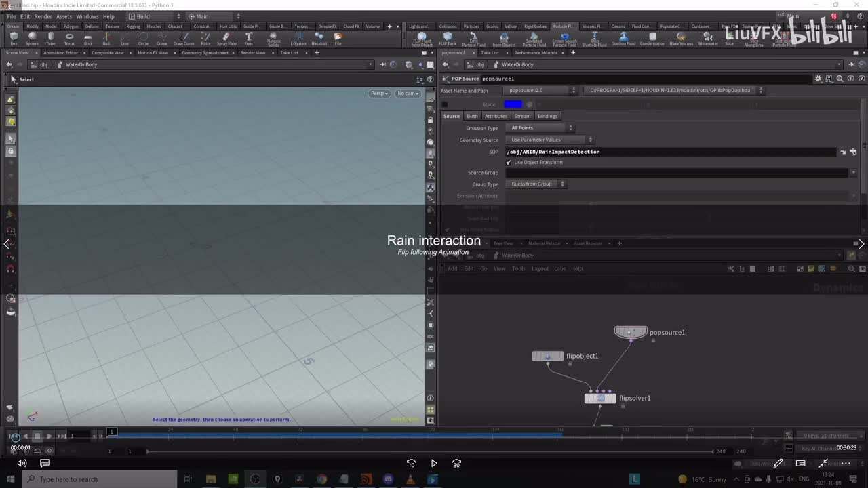The height and width of the screenshot is (488, 868).
Task: Click the SOP path input field
Action: tap(671, 152)
